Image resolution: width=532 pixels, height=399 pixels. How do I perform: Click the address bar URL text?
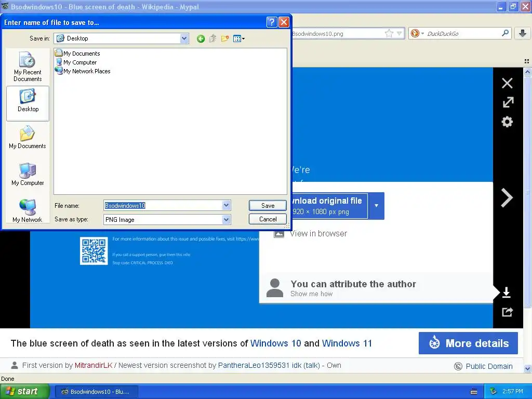[x=318, y=34]
